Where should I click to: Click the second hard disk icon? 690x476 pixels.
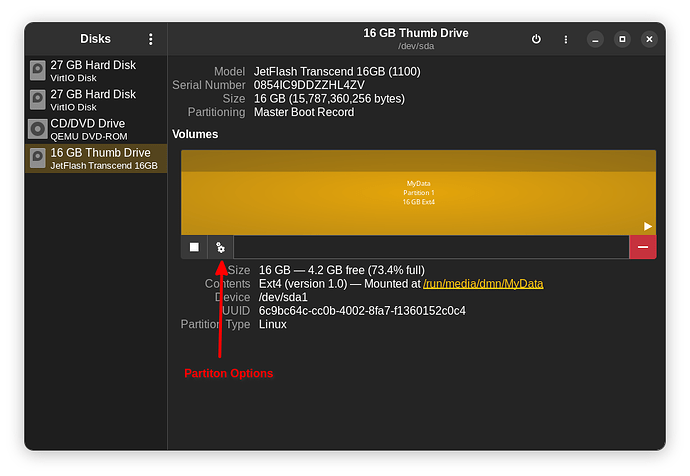[x=38, y=100]
